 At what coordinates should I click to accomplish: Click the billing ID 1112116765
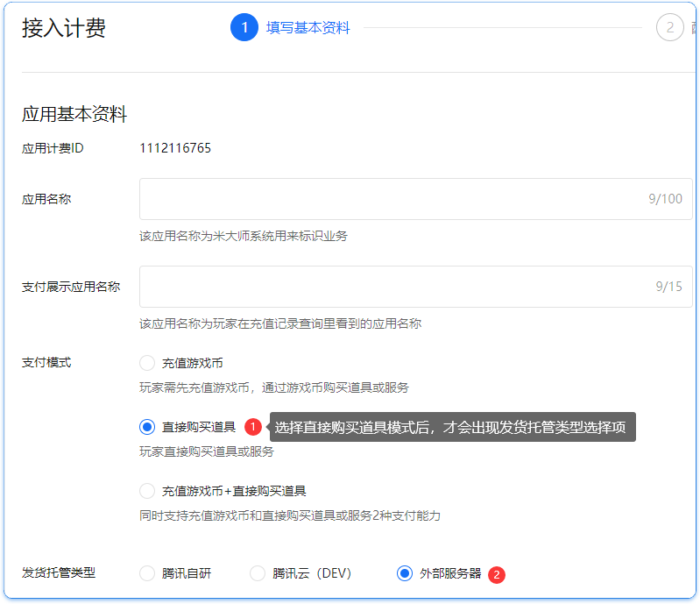point(175,147)
